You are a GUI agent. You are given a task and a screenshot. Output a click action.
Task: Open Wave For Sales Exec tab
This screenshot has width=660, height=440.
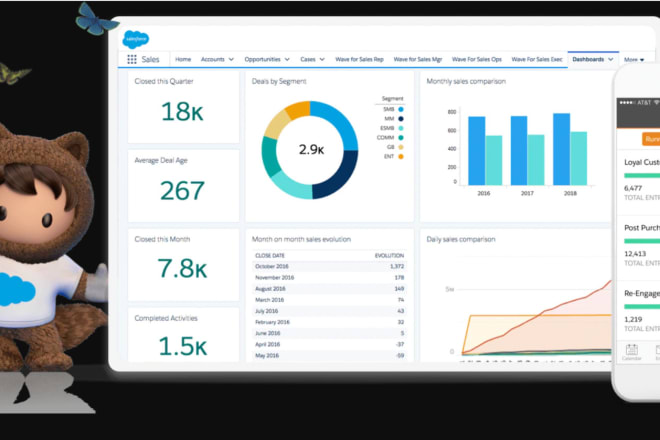point(537,59)
